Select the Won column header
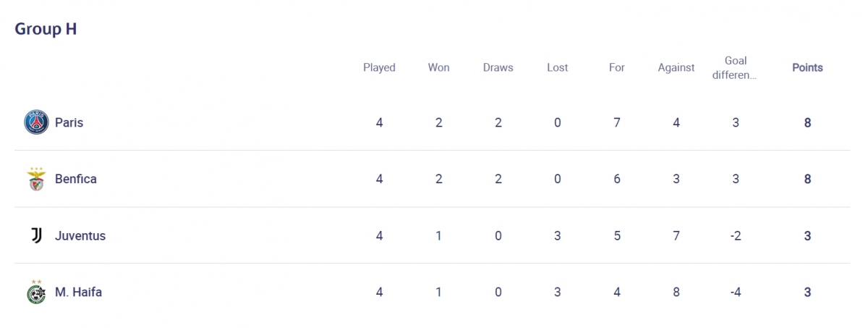The height and width of the screenshot is (328, 868). pyautogui.click(x=438, y=67)
